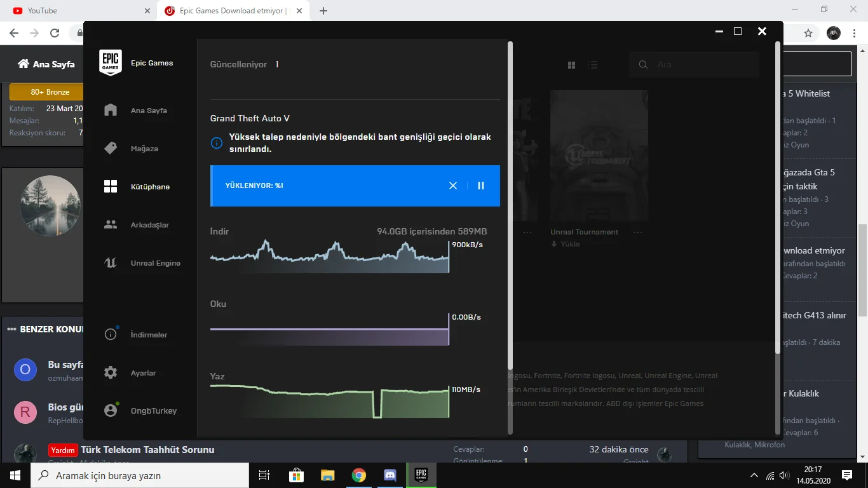Select the Epic Games Download etmiyor tab
Viewport: 868px width, 488px height.
coord(234,11)
